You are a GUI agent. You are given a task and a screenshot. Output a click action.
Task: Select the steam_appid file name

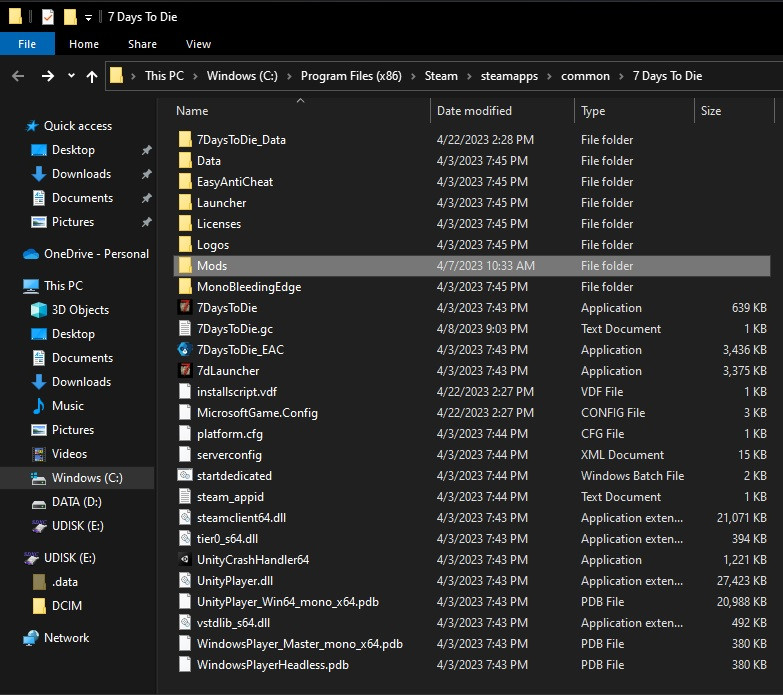(230, 497)
